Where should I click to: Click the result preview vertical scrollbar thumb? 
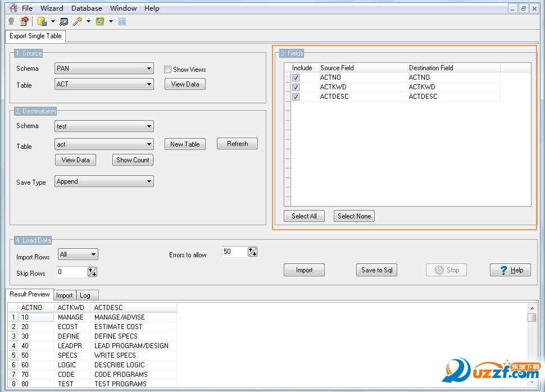click(x=532, y=318)
